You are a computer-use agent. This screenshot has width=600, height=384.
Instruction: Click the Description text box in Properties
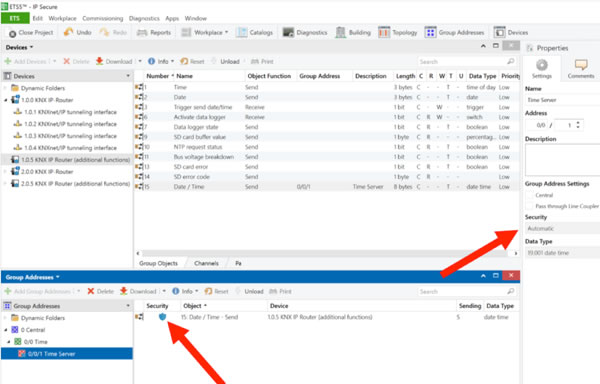click(562, 160)
